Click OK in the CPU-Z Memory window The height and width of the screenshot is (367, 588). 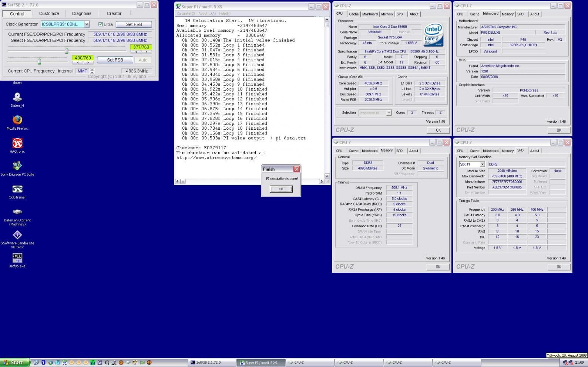438,267
